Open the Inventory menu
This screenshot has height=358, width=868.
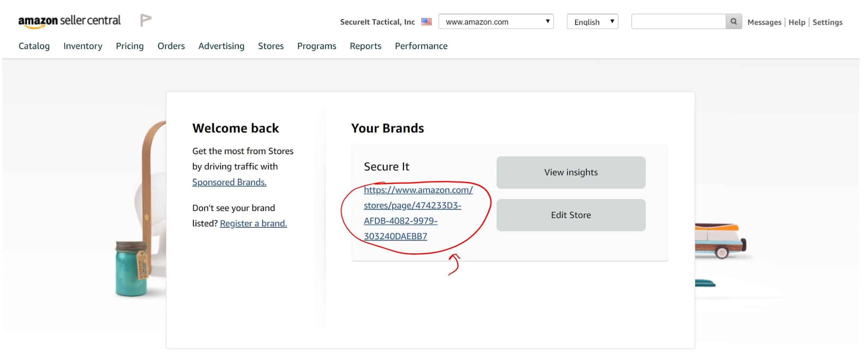click(x=83, y=46)
